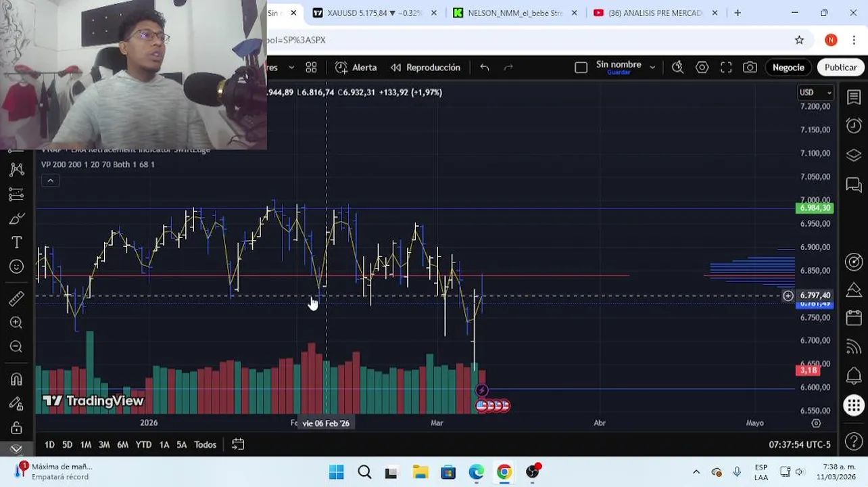Image resolution: width=868 pixels, height=487 pixels.
Task: Open chart settings hexagon icon
Action: [702, 68]
